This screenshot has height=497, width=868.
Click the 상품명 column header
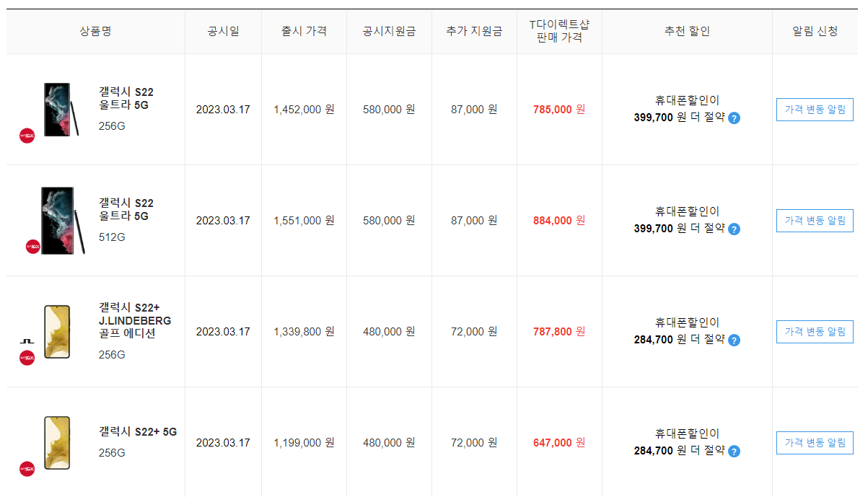tap(95, 30)
